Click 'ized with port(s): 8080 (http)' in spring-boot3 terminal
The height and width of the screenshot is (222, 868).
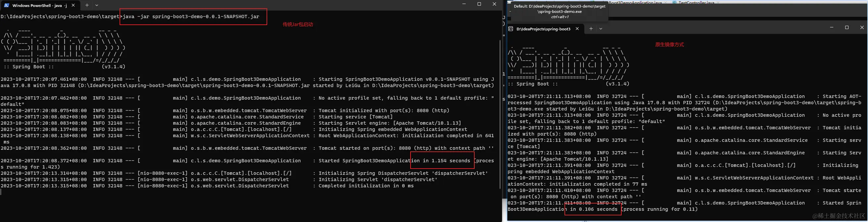point(552,134)
